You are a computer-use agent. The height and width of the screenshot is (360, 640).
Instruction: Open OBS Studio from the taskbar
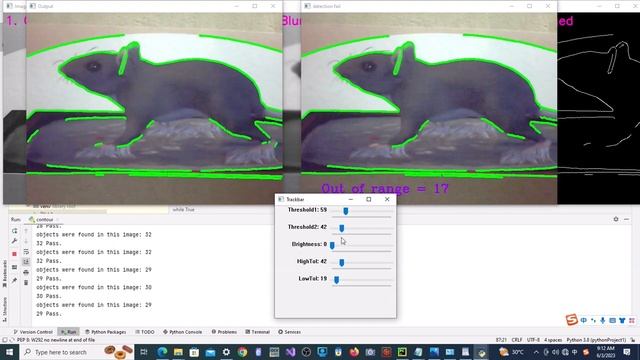[x=306, y=352]
